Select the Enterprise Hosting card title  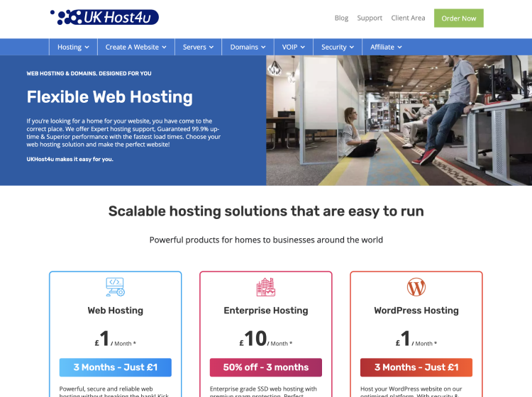(265, 311)
